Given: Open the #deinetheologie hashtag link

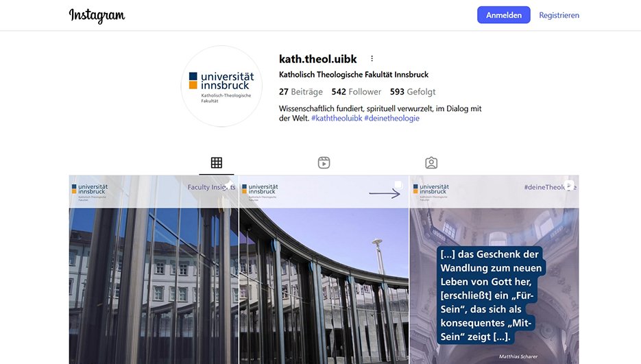Looking at the screenshot, I should click(391, 118).
